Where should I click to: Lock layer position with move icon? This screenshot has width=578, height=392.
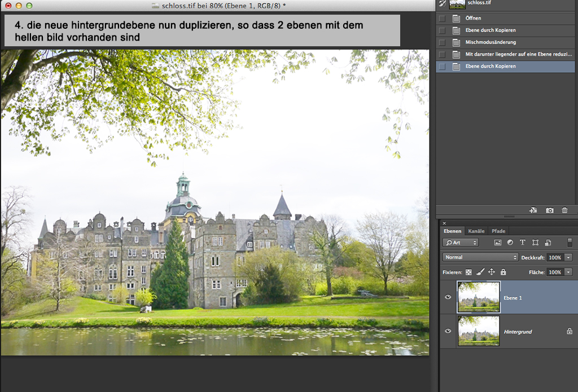click(491, 272)
